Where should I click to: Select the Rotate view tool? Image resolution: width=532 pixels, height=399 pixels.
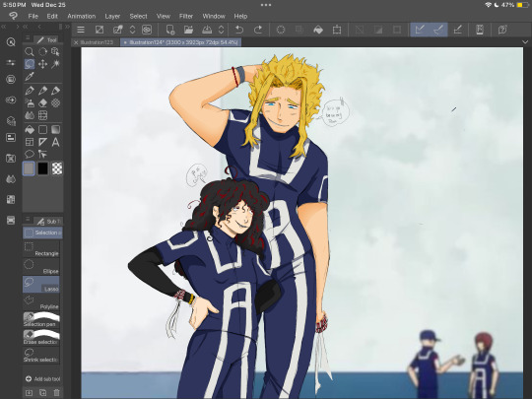click(x=42, y=51)
